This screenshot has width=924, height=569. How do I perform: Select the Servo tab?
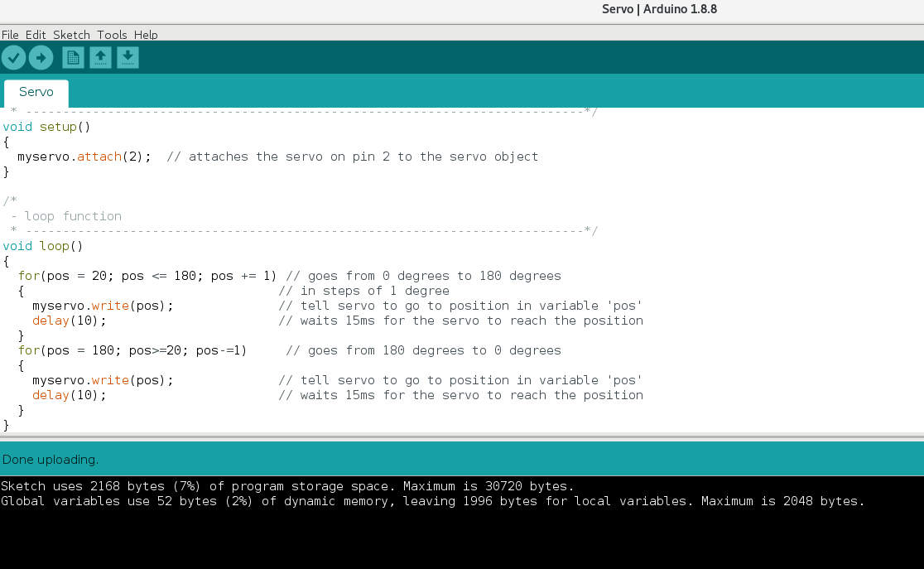coord(36,91)
